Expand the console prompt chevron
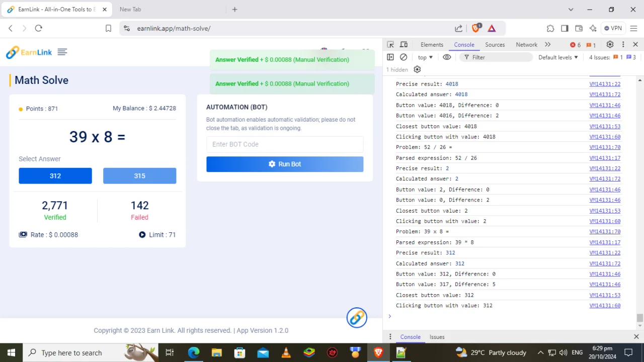This screenshot has width=644, height=362. [389, 316]
